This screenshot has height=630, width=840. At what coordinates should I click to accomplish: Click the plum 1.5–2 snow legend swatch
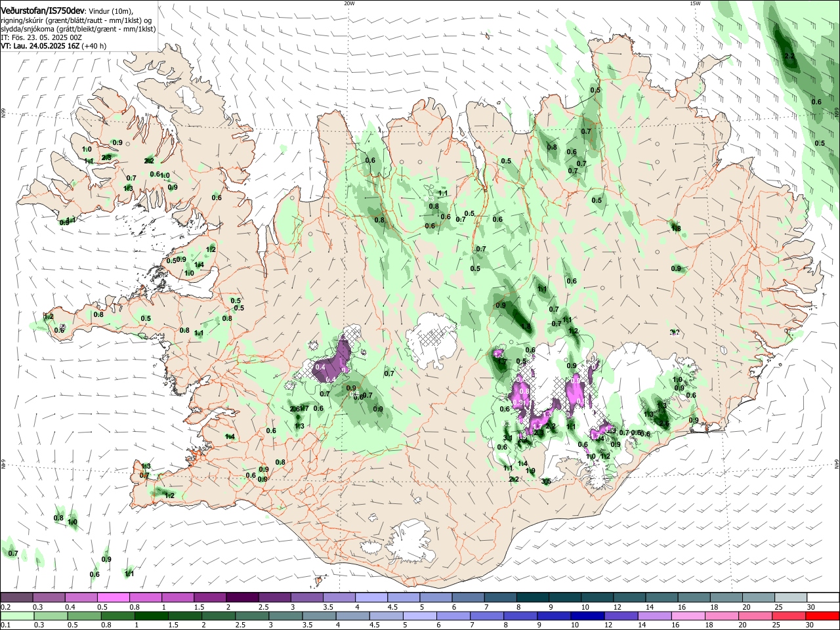(210, 597)
